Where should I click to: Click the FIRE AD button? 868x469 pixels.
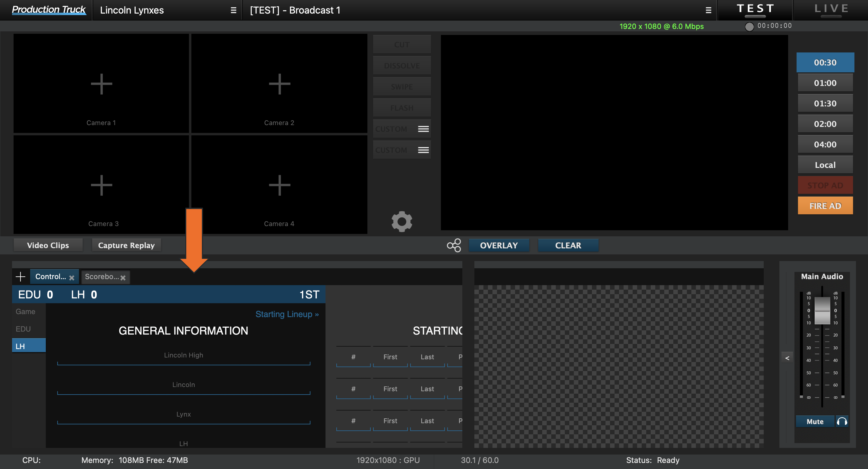pyautogui.click(x=825, y=206)
